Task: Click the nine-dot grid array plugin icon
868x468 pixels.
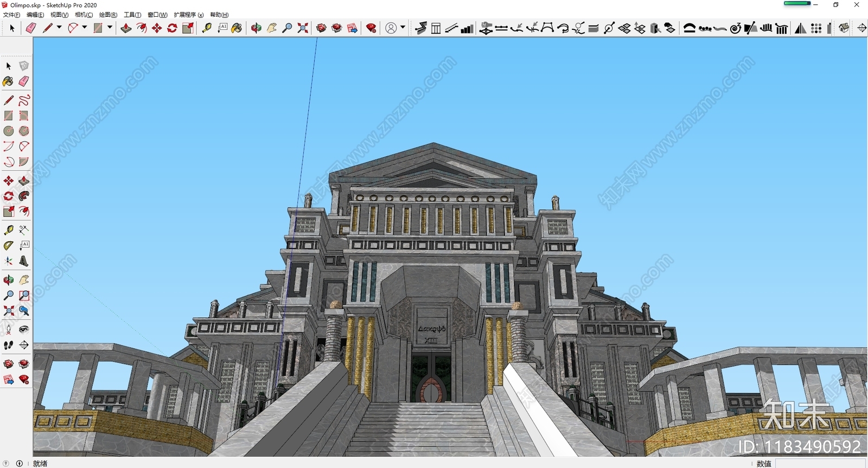Action: click(x=816, y=28)
